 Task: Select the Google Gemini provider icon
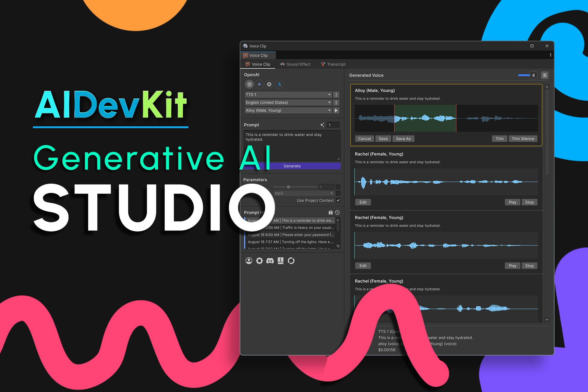pos(259,84)
